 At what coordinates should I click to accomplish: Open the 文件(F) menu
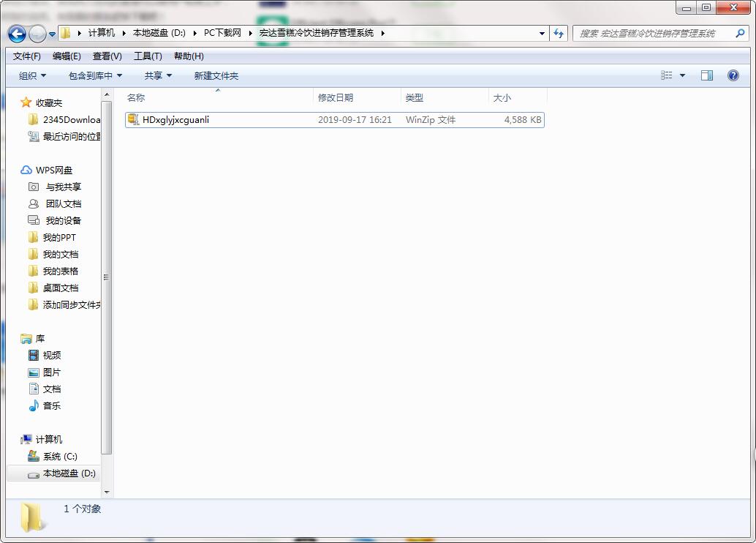(27, 56)
